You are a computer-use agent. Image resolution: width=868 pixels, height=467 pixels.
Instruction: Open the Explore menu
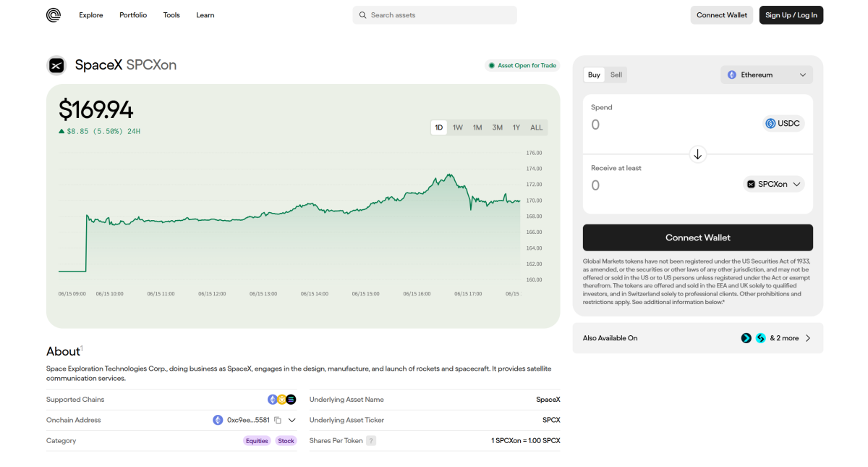91,15
